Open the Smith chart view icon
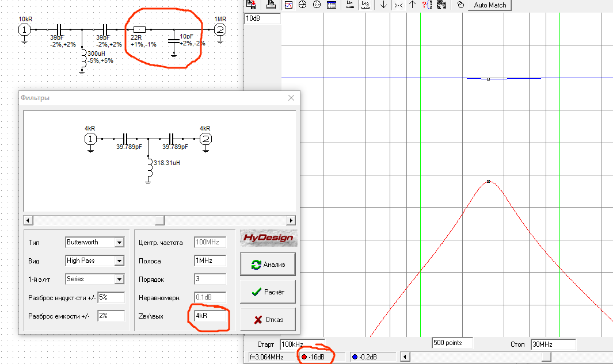 click(x=317, y=5)
